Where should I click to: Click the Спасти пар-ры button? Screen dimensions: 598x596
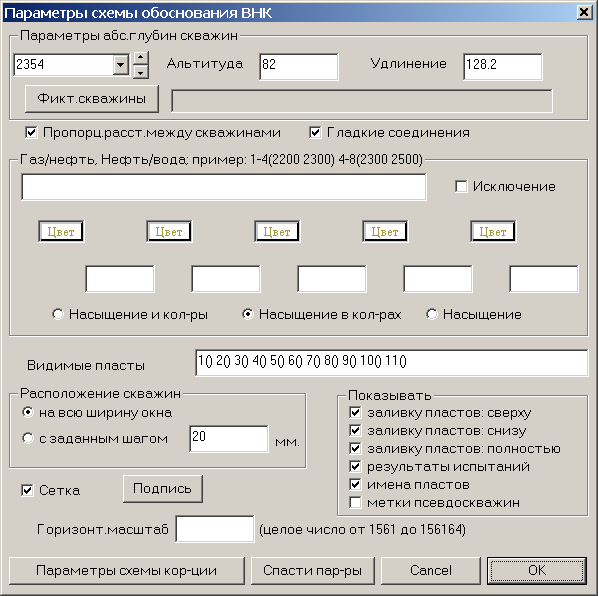click(312, 570)
